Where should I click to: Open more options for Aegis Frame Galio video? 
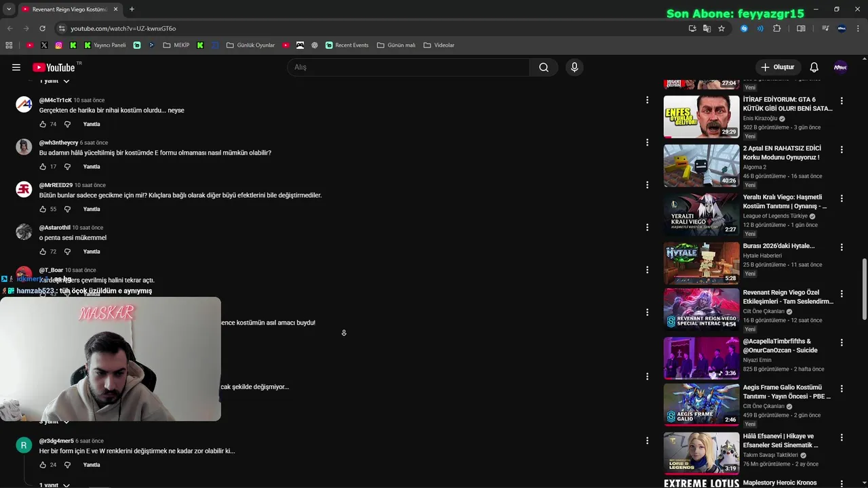pos(842,389)
